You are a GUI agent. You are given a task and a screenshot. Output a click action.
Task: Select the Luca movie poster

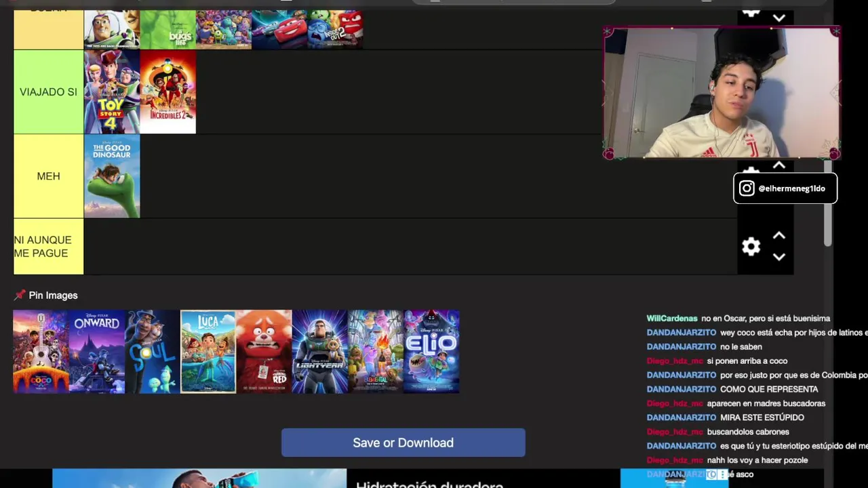click(208, 352)
